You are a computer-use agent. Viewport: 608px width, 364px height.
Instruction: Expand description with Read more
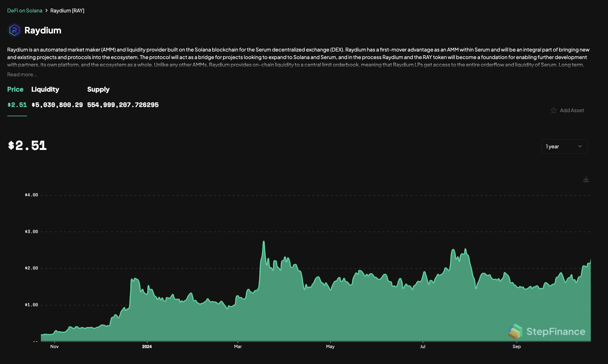pos(22,74)
